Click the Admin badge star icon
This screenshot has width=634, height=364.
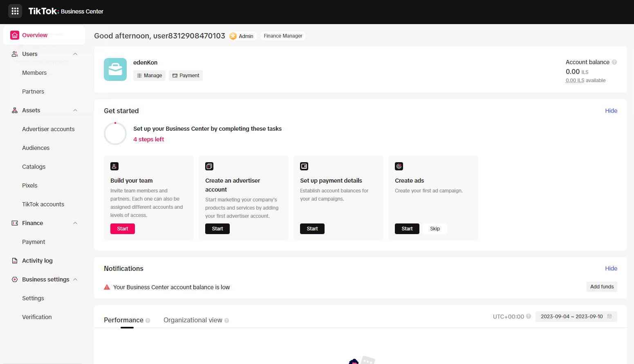[x=233, y=36]
